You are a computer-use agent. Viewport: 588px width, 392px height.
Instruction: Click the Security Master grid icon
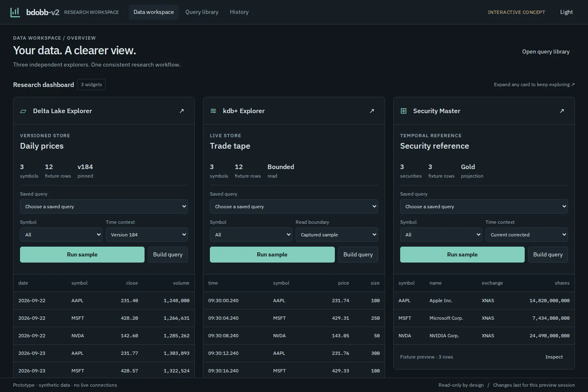click(x=403, y=111)
